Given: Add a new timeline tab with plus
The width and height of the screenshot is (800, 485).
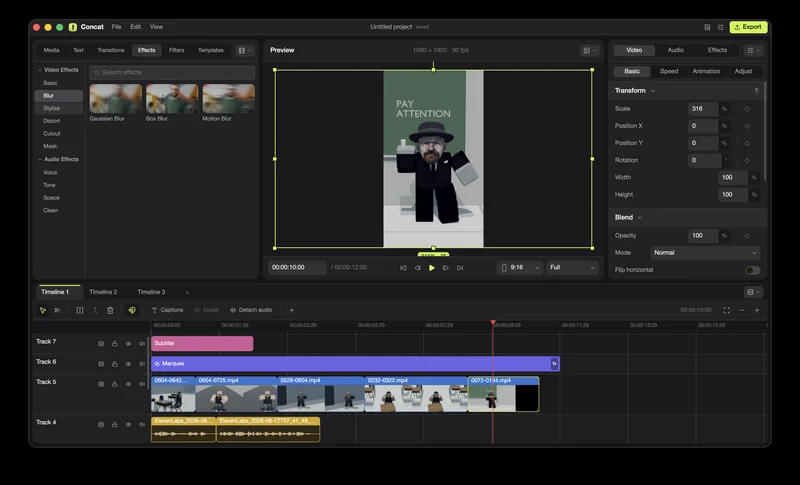Looking at the screenshot, I should (x=187, y=292).
